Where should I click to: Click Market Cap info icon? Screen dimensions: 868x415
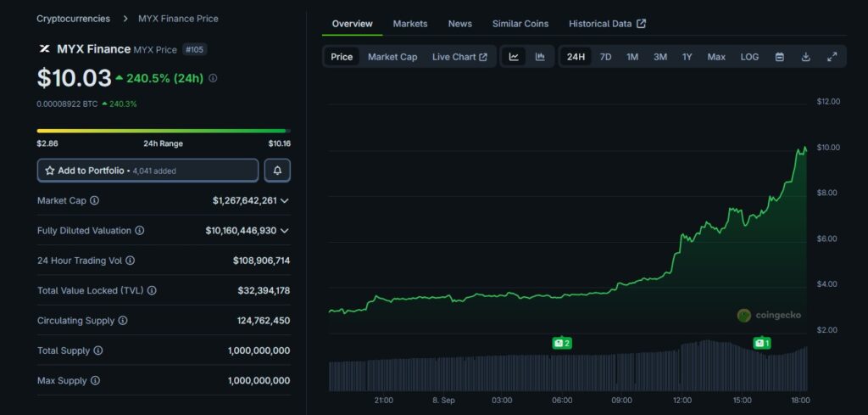click(95, 200)
